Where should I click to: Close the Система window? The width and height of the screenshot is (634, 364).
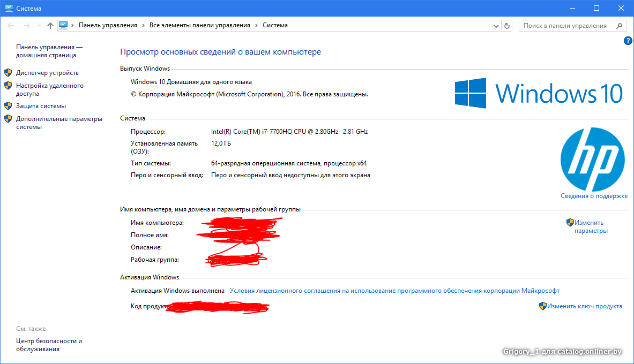click(x=621, y=8)
